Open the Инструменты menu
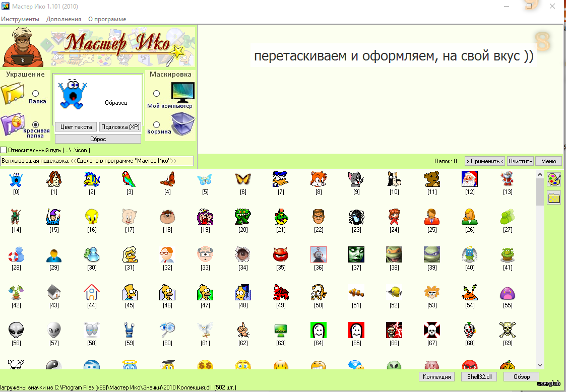This screenshot has width=566, height=392. pyautogui.click(x=20, y=19)
